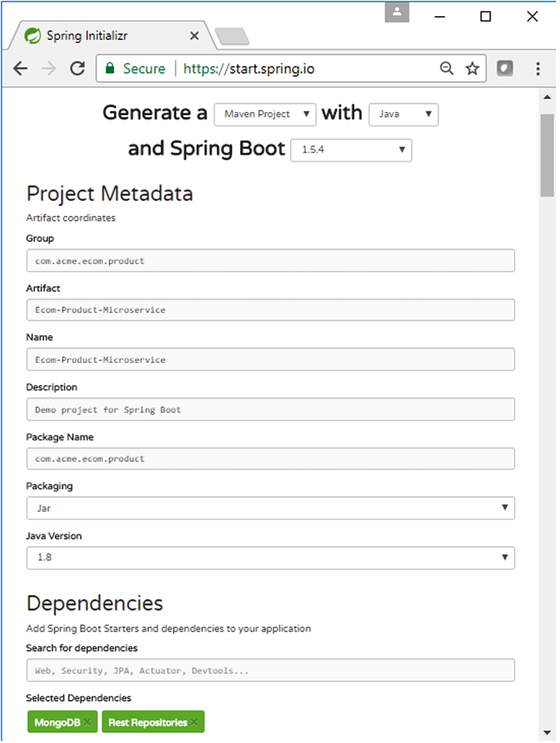Click the Rest Repositories dependency tag
This screenshot has height=743, width=560.
(x=153, y=722)
